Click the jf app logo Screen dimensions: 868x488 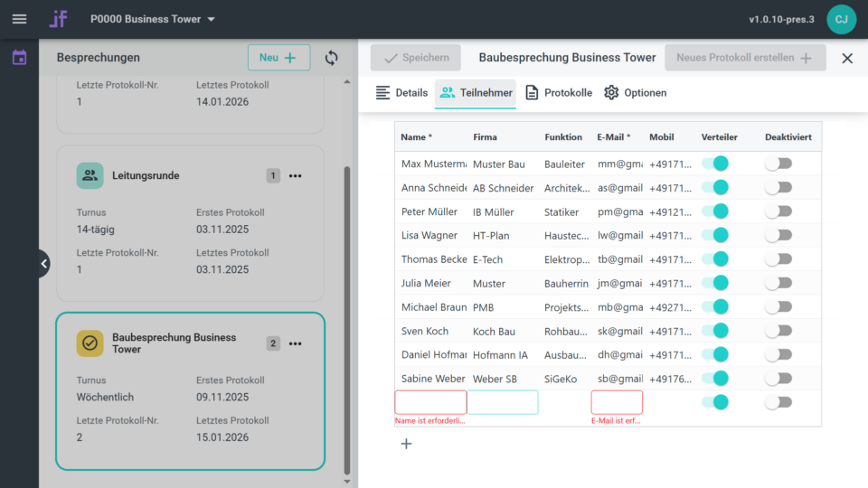[58, 19]
